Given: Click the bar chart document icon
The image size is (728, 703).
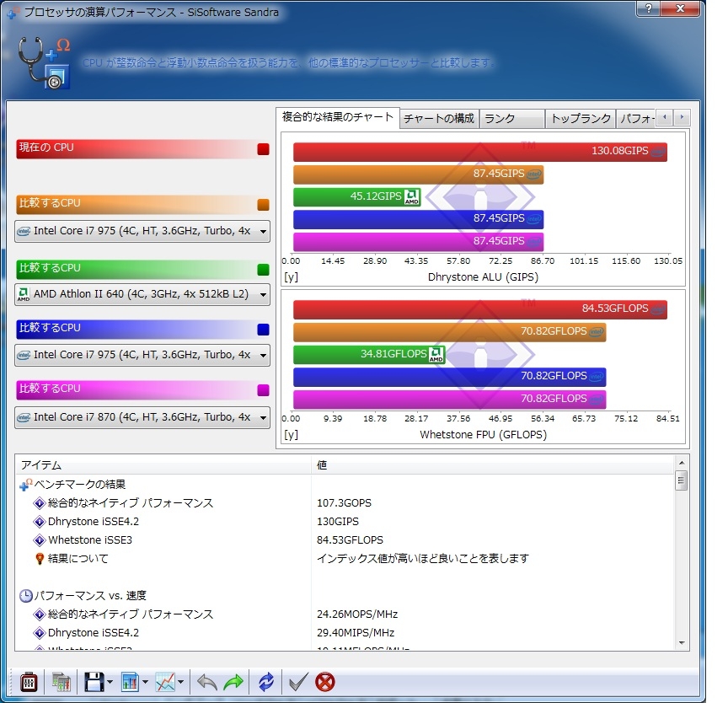Looking at the screenshot, I should coord(130,682).
